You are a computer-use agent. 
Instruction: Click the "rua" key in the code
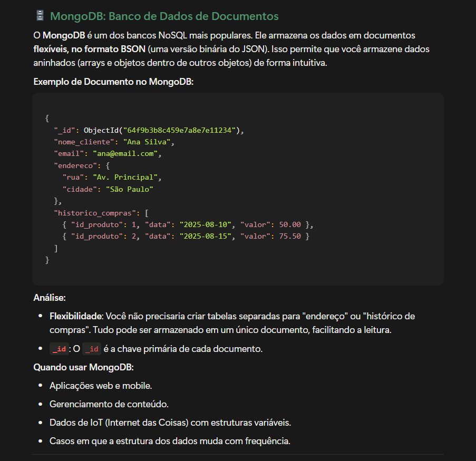(73, 177)
